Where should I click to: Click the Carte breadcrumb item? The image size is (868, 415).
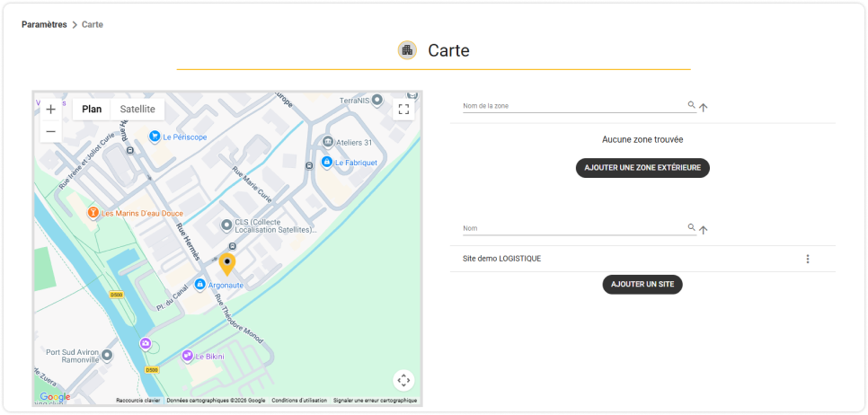point(93,24)
